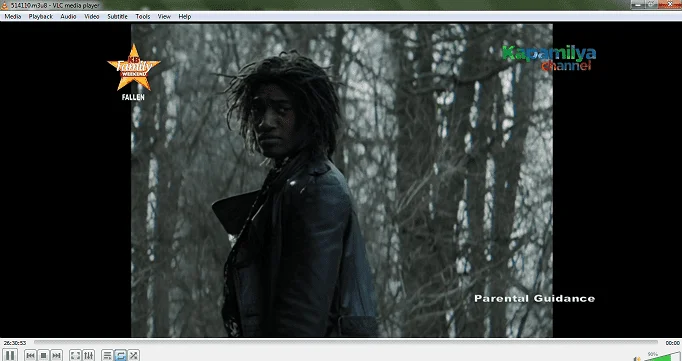
Task: Toggle the loop/repeat mode button
Action: tap(120, 355)
